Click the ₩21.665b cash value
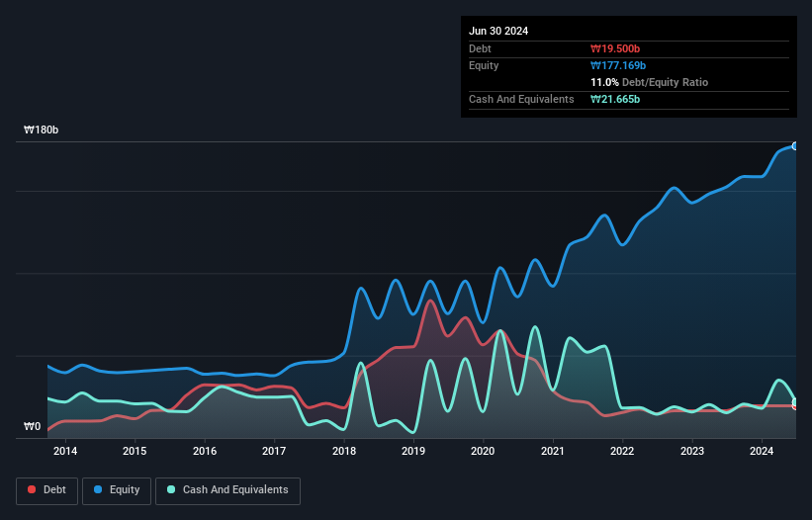 pos(615,99)
